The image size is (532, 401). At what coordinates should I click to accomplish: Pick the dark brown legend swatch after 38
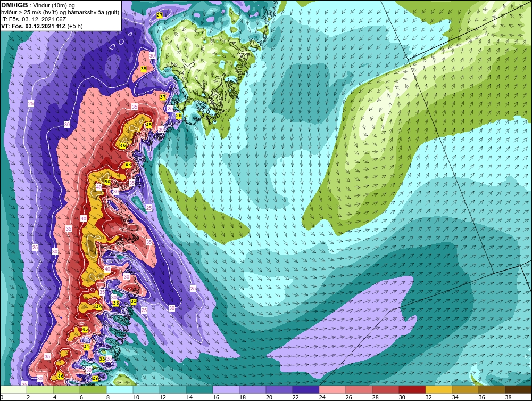pyautogui.click(x=518, y=389)
